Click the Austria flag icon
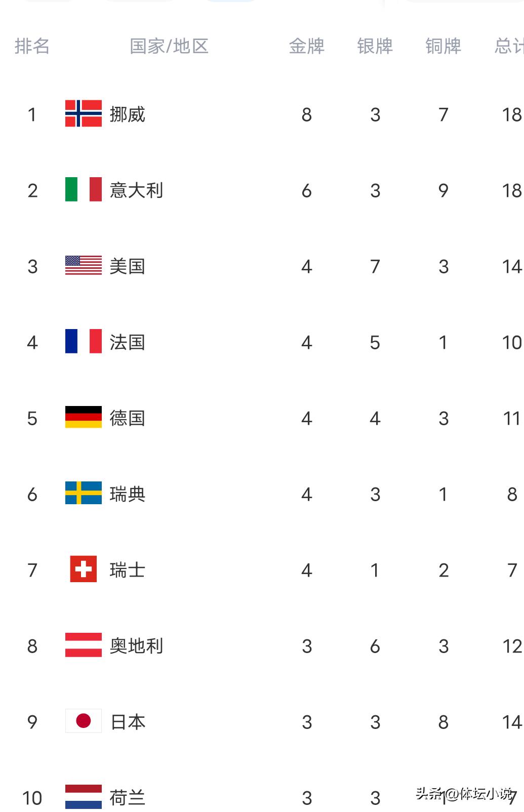 pyautogui.click(x=84, y=645)
